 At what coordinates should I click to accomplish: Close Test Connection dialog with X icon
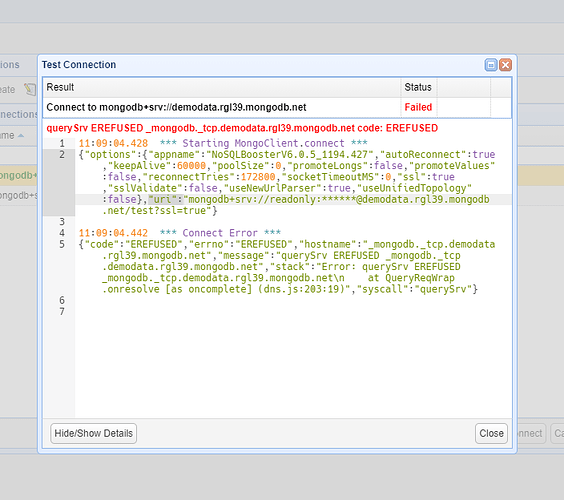coord(505,65)
